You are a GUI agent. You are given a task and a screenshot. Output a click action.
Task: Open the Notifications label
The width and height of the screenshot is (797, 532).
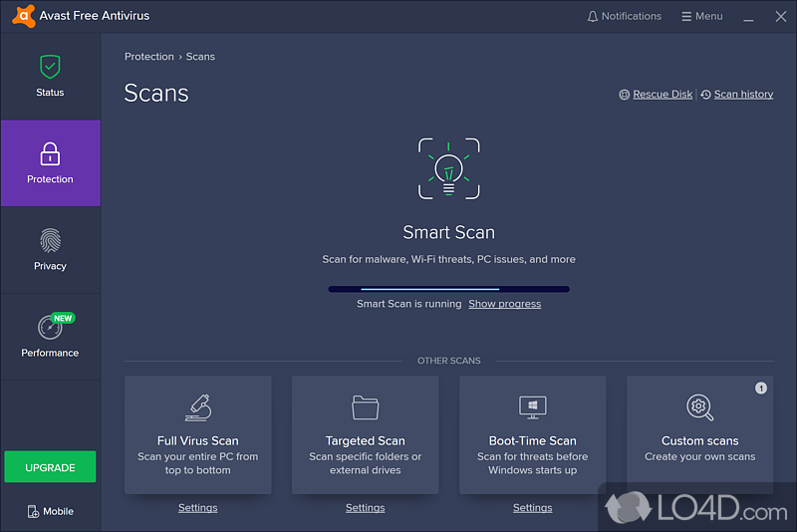[632, 16]
